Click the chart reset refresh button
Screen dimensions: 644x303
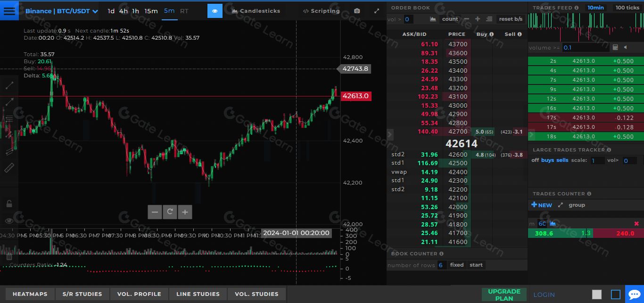[x=170, y=212]
